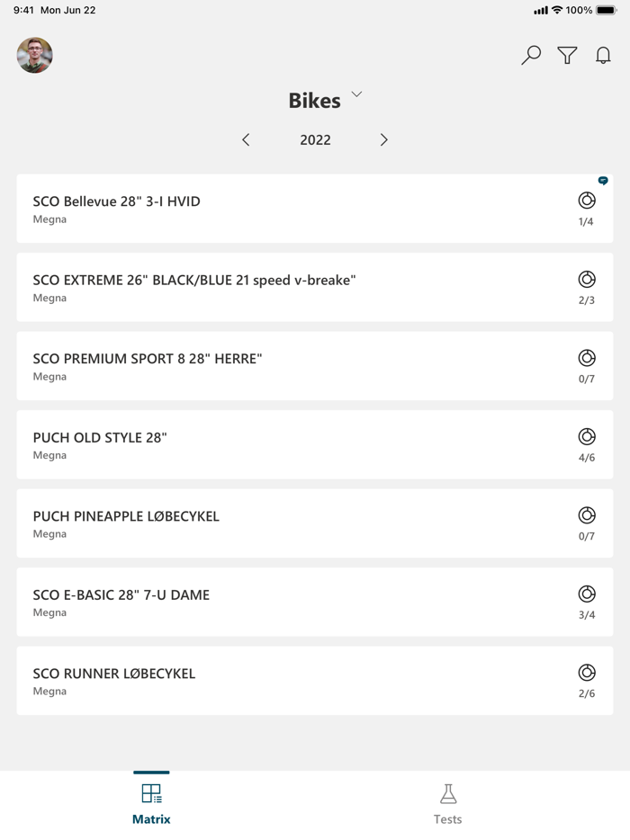Open the user profile avatar
The width and height of the screenshot is (630, 840).
pyautogui.click(x=35, y=55)
